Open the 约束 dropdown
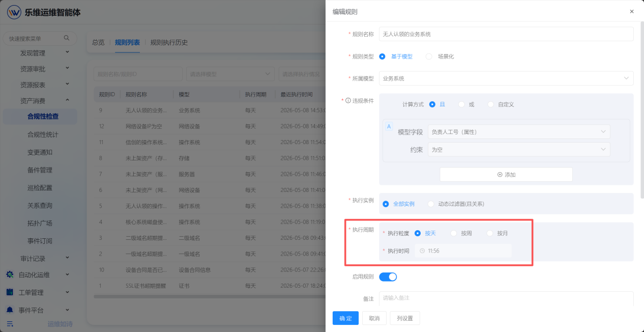The width and height of the screenshot is (644, 332). click(x=519, y=150)
